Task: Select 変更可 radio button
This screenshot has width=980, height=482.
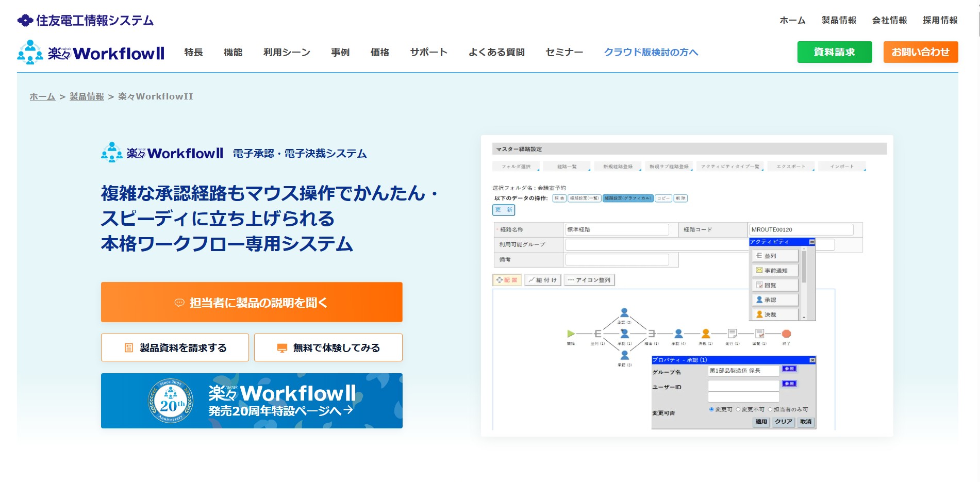Action: click(711, 409)
